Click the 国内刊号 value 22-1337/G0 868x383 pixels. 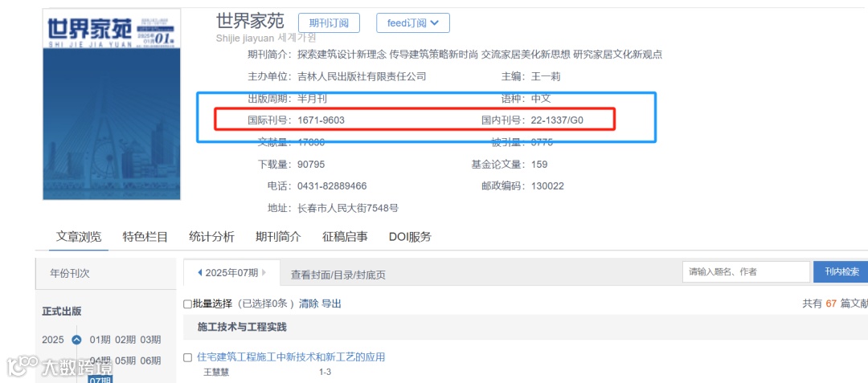coord(558,120)
